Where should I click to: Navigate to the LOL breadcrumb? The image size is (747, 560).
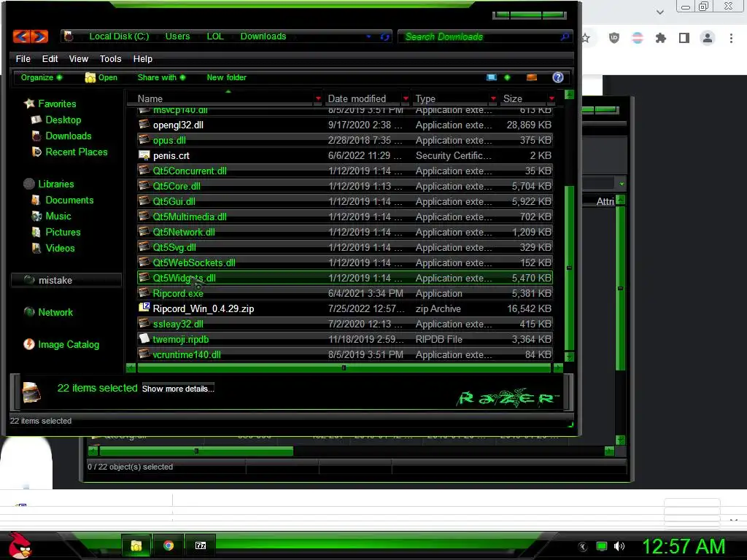click(x=215, y=36)
